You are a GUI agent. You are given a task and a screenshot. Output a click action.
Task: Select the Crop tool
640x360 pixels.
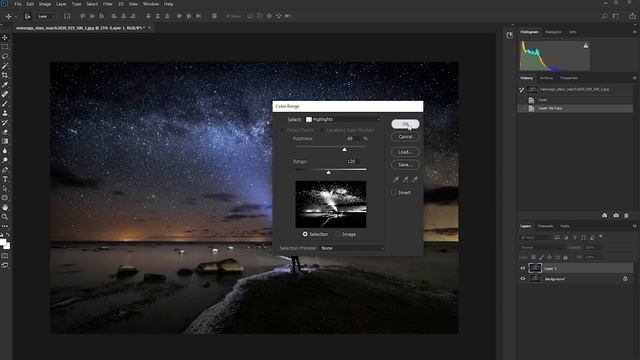[5, 75]
